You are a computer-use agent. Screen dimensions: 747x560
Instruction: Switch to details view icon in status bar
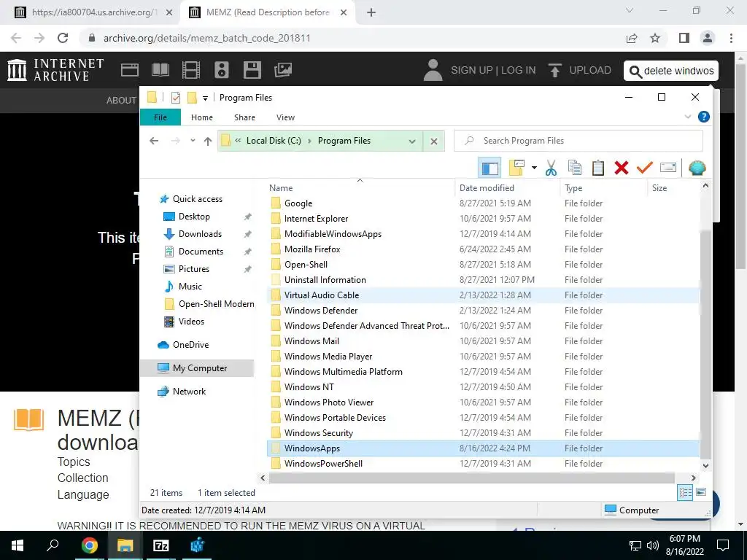[x=685, y=492]
